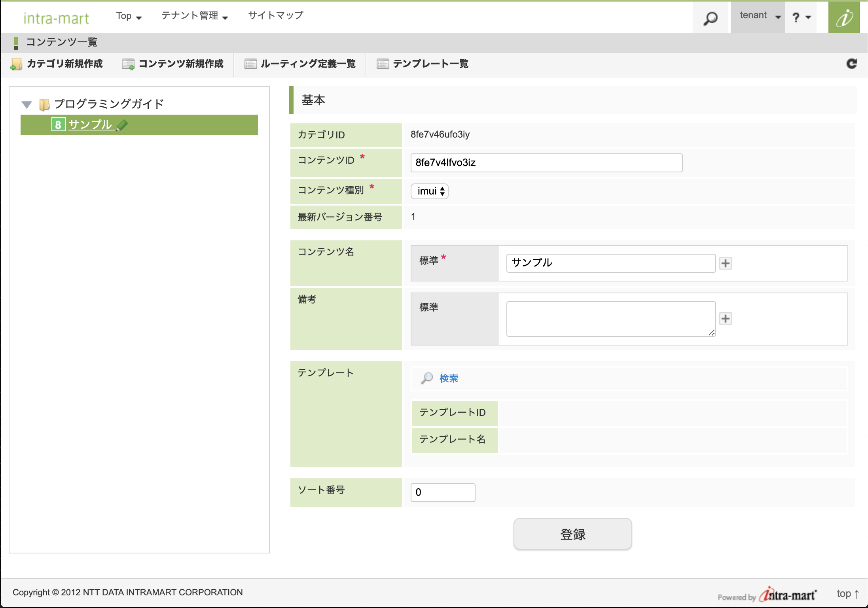Click the header search magnifier icon
This screenshot has width=868, height=608.
[711, 18]
